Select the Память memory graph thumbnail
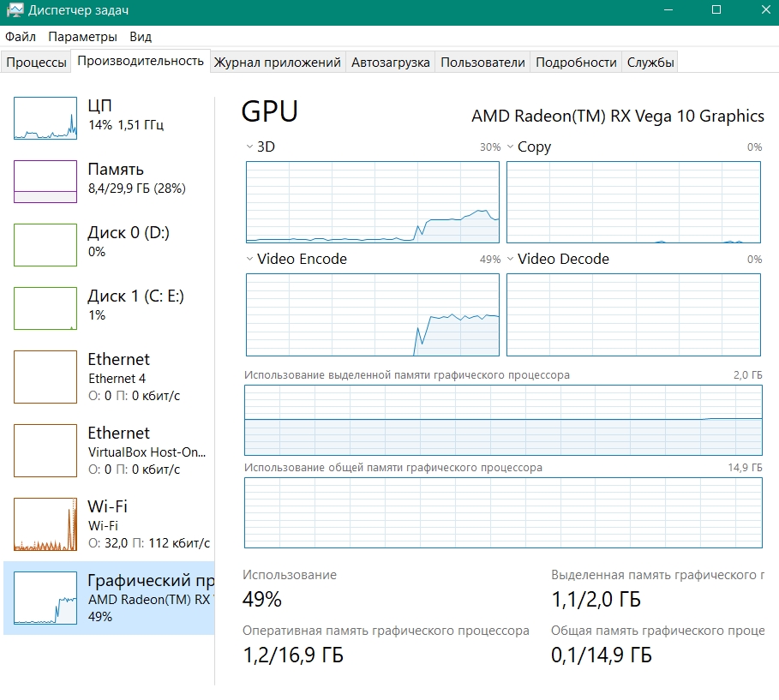Screen dimensions: 779x700 coord(45,182)
